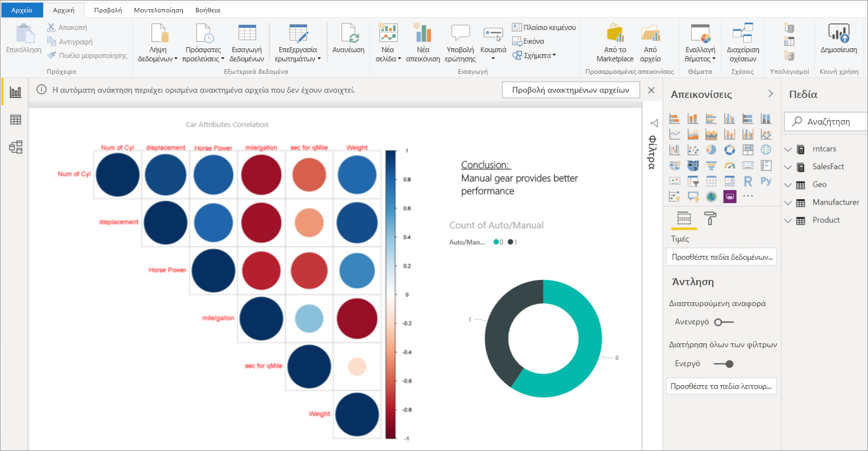This screenshot has height=451, width=868.
Task: Open the Fields well tab icon
Action: pos(684,218)
